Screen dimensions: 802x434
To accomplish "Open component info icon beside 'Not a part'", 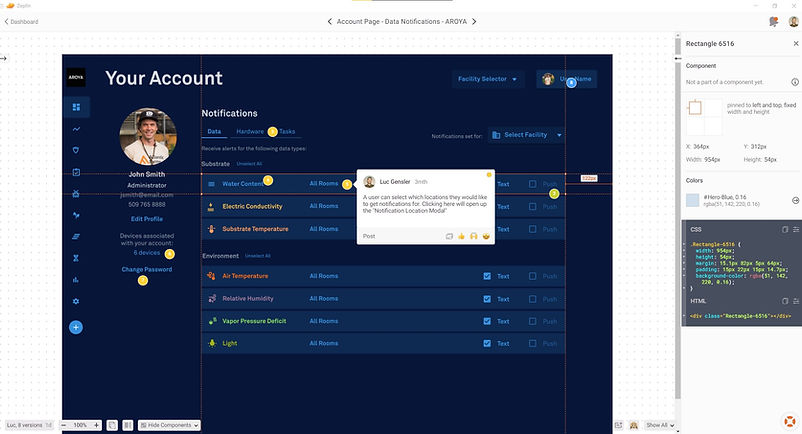I will (795, 82).
